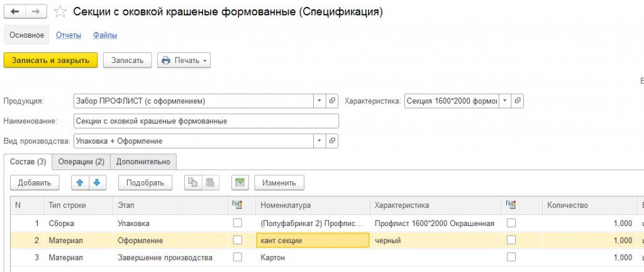Image resolution: width=644 pixels, height=272 pixels.
Task: Select the кант секции cell
Action: (x=312, y=241)
